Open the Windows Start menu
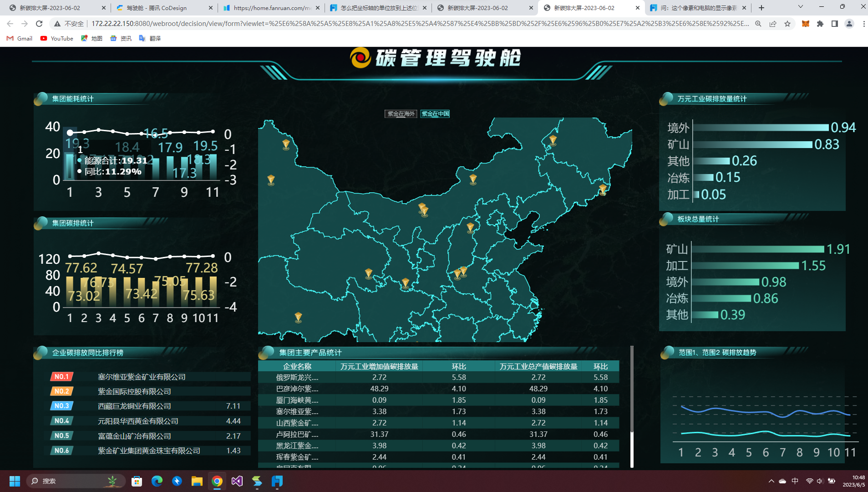 coord(15,481)
